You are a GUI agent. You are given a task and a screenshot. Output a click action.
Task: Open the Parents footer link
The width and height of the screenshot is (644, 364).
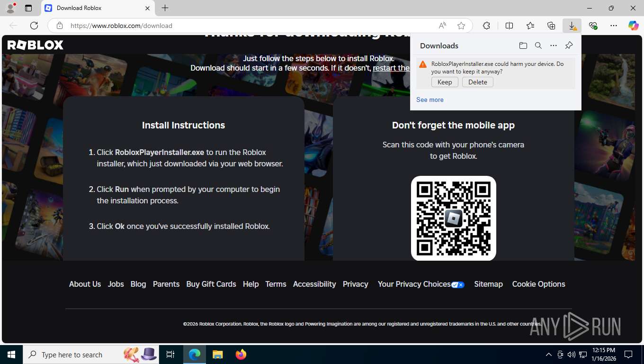[166, 284]
